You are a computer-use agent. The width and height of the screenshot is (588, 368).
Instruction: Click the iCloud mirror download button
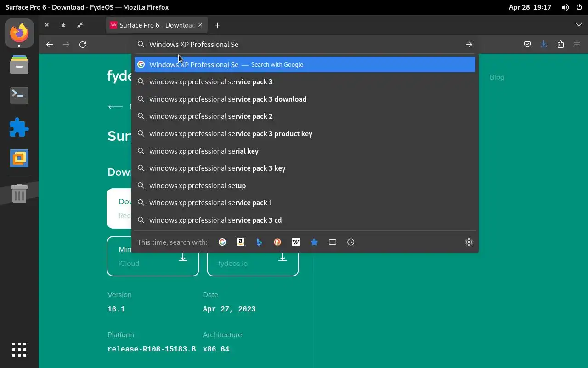tap(153, 256)
